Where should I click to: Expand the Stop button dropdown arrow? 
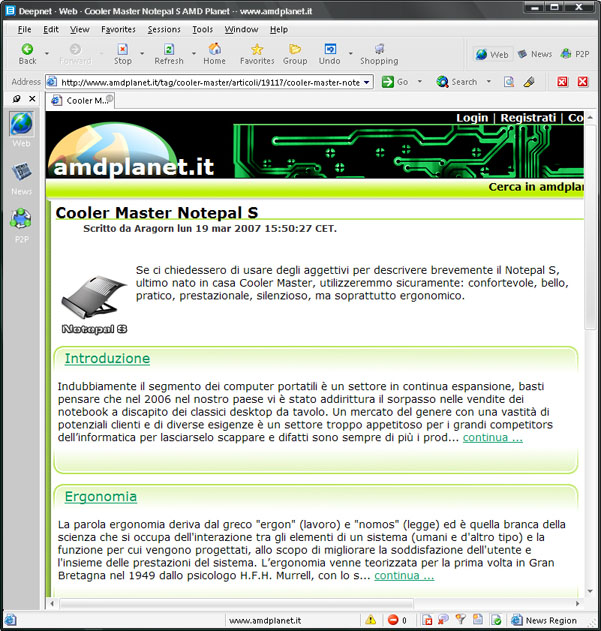click(x=142, y=54)
